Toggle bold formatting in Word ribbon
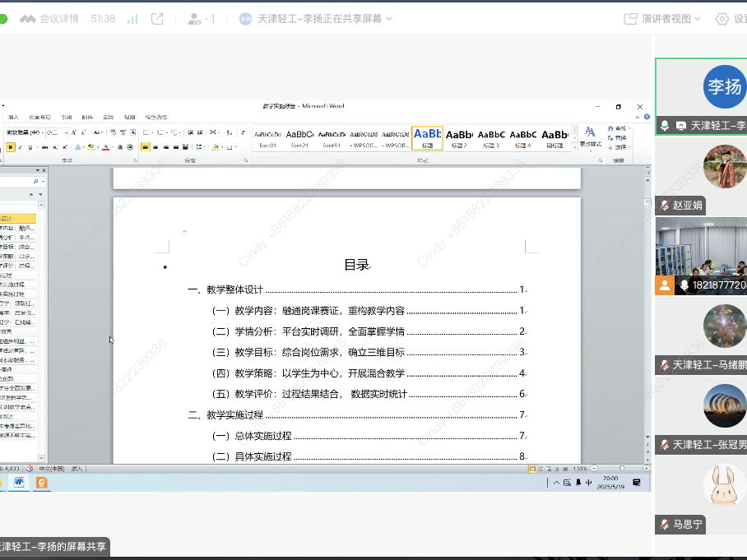Viewport: 747px width, 560px height. 11,147
